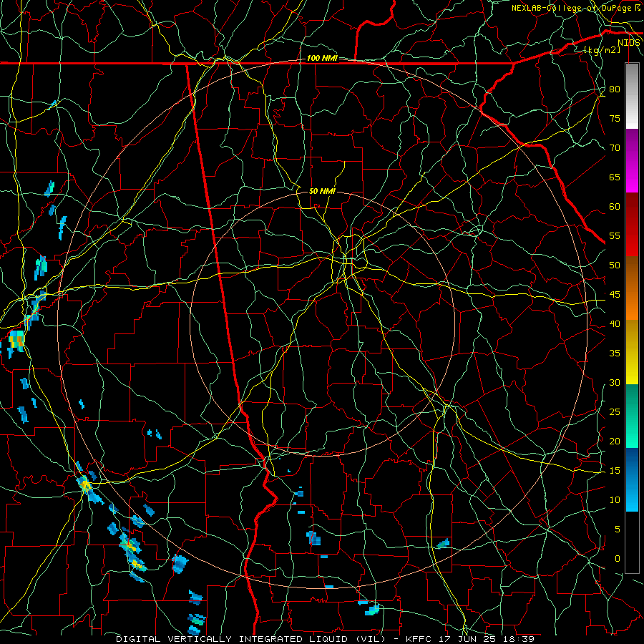Click the 0 value on the color scale
This screenshot has height=644, width=644.
[618, 559]
